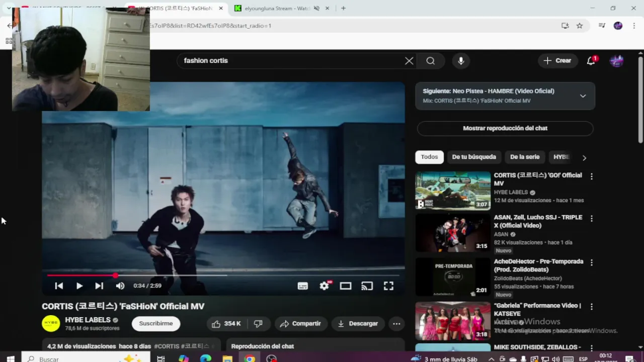Open Chrome media controls icon
The width and height of the screenshot is (644, 362).
[602, 26]
